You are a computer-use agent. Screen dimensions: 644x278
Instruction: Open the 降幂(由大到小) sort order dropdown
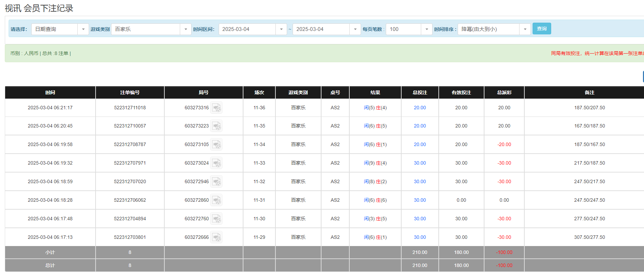pyautogui.click(x=525, y=29)
